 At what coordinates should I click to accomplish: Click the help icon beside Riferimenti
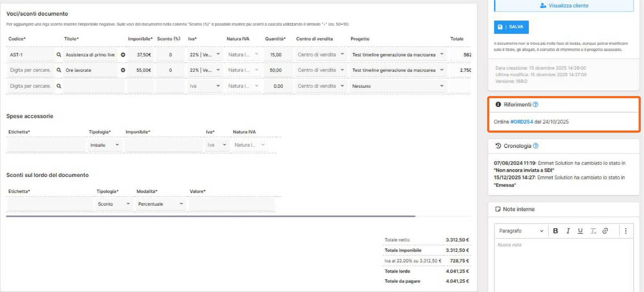535,105
